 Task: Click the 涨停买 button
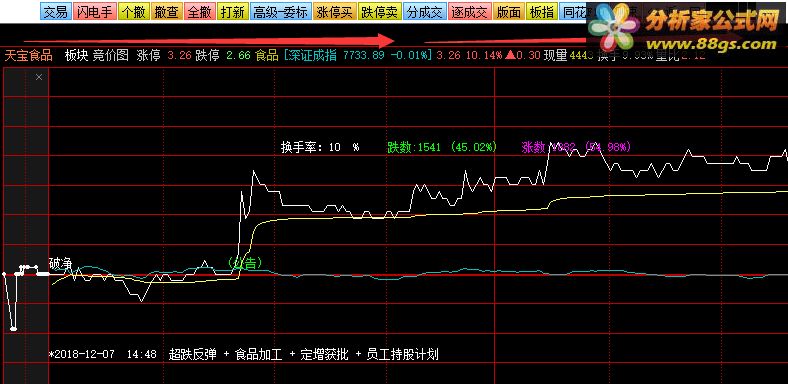tap(334, 12)
